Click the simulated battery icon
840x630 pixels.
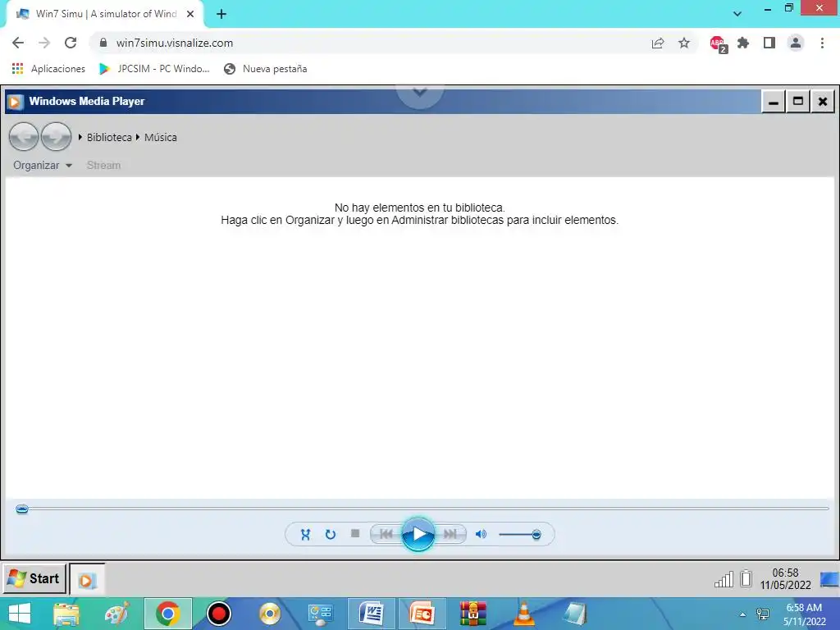click(x=746, y=578)
